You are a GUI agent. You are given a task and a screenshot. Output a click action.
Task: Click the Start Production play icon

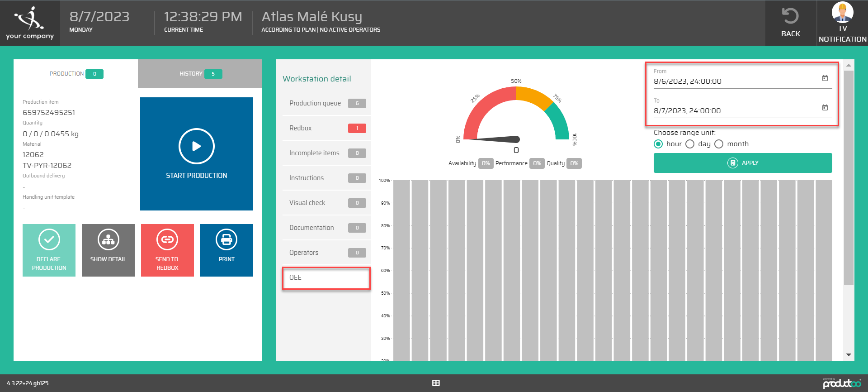196,146
